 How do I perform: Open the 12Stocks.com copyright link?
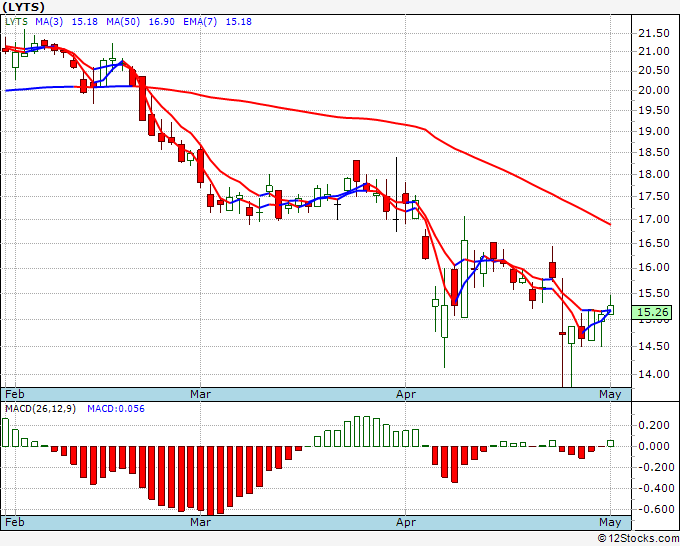638,538
